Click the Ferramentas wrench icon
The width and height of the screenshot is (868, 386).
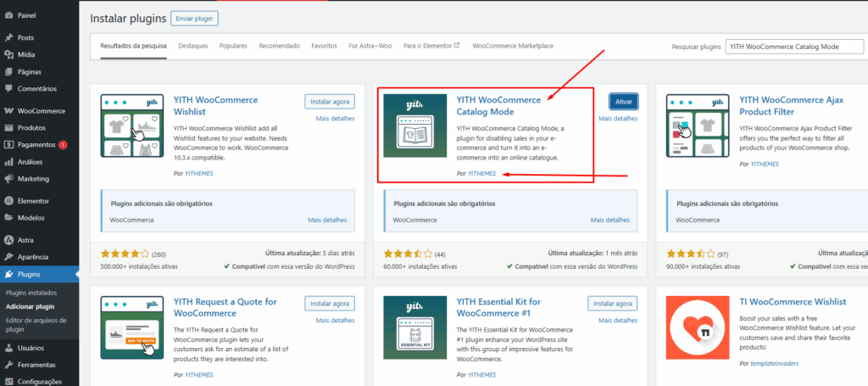[8, 365]
